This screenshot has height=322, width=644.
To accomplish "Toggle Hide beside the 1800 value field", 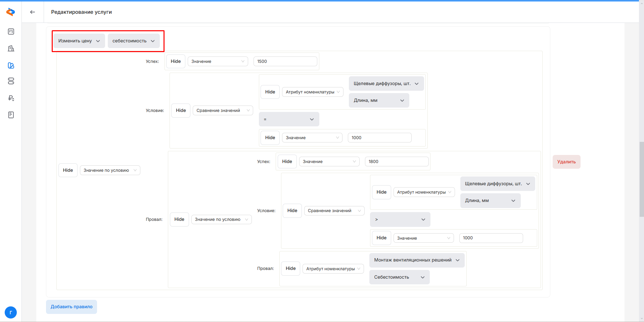I will point(287,162).
